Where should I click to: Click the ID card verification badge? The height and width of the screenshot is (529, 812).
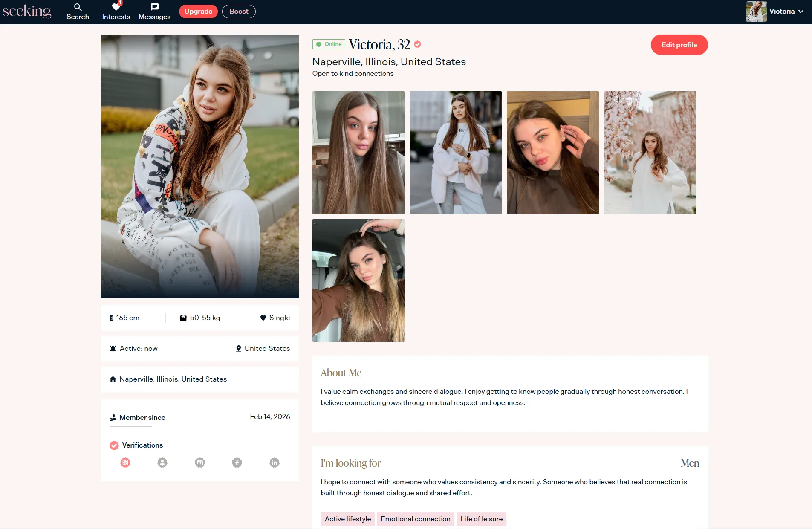pyautogui.click(x=200, y=463)
